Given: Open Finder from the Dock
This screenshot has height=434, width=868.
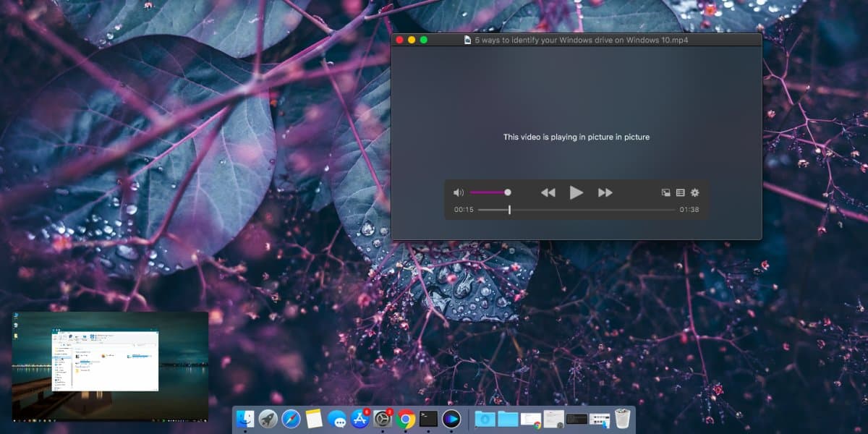Looking at the screenshot, I should [245, 418].
